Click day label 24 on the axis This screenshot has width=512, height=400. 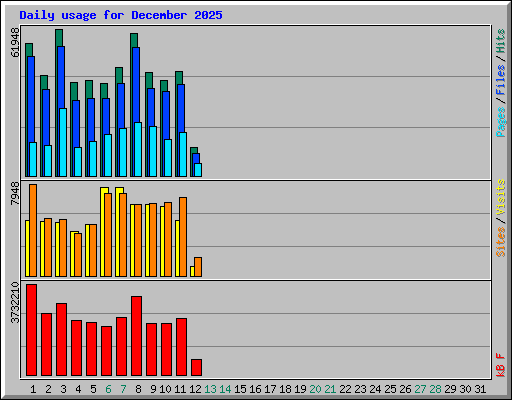pos(375,389)
